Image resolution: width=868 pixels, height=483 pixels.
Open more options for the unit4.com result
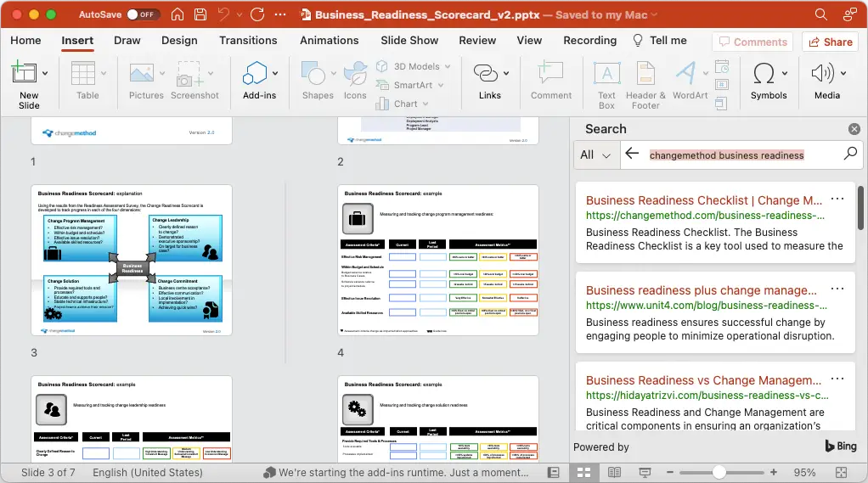(837, 289)
